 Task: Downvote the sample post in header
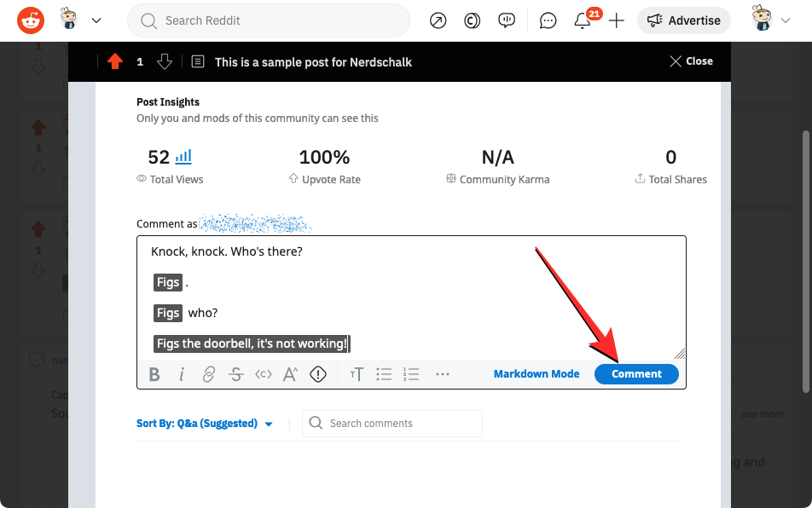tap(165, 61)
